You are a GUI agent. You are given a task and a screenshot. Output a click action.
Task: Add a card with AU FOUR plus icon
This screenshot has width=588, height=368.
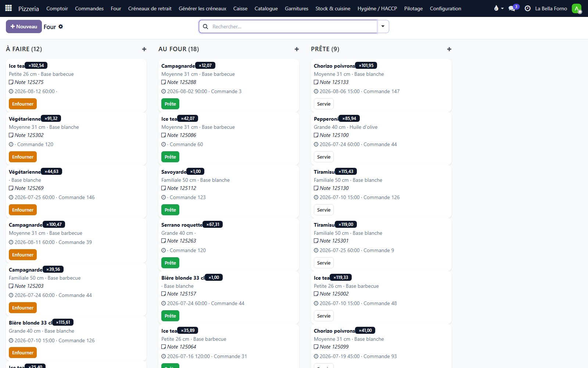297,49
